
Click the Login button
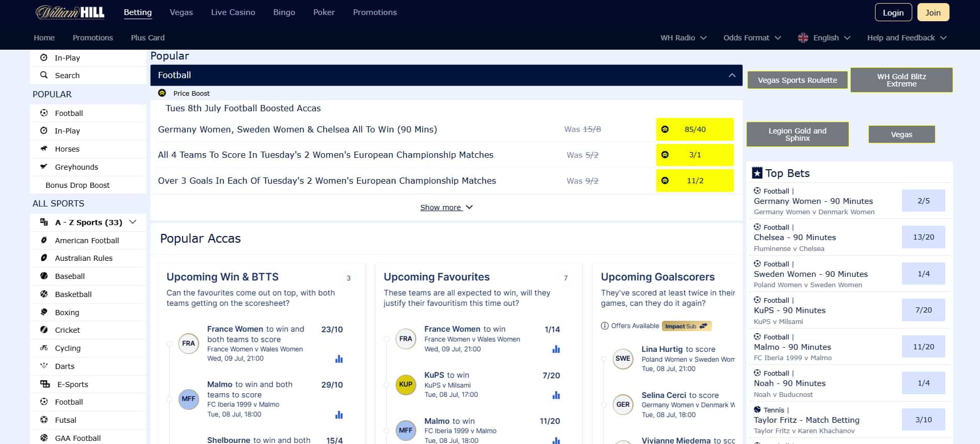[x=893, y=12]
